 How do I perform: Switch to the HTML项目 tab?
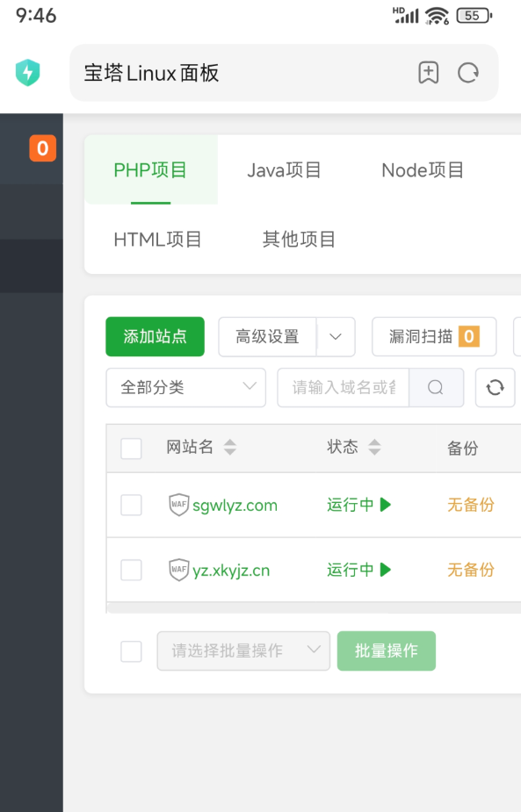(x=157, y=240)
